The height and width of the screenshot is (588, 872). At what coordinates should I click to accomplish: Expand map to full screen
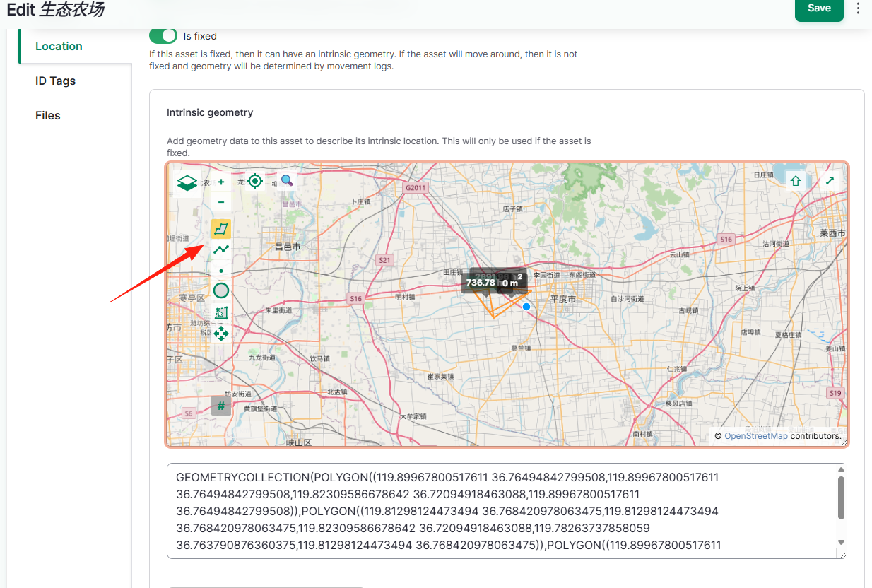830,181
